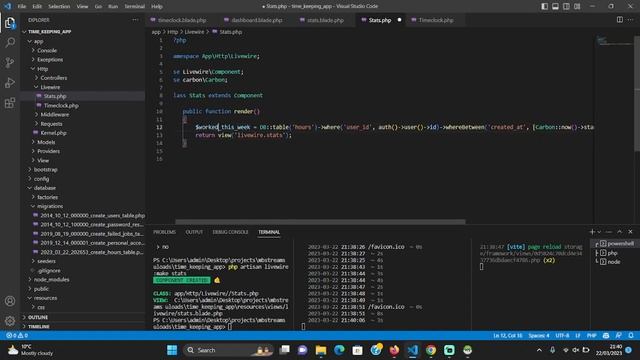The image size is (640, 360).
Task: Expand the Exceptions folder
Action: (50, 60)
